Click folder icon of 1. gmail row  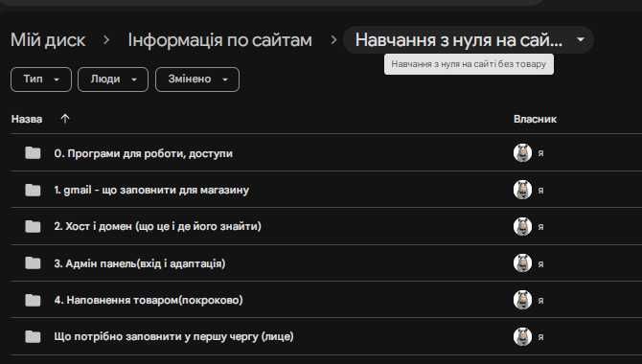(x=33, y=190)
